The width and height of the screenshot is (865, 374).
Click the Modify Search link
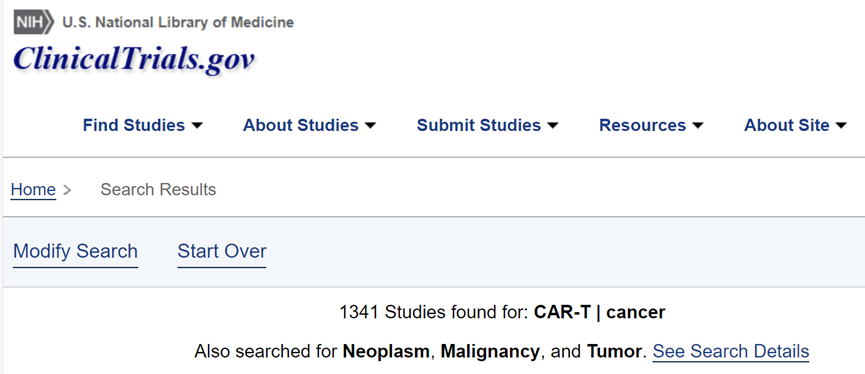76,252
